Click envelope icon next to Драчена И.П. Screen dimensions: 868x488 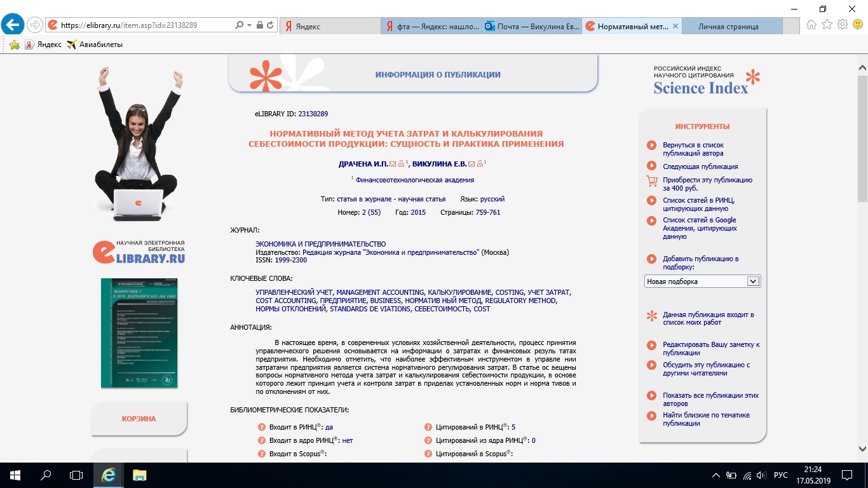[393, 164]
